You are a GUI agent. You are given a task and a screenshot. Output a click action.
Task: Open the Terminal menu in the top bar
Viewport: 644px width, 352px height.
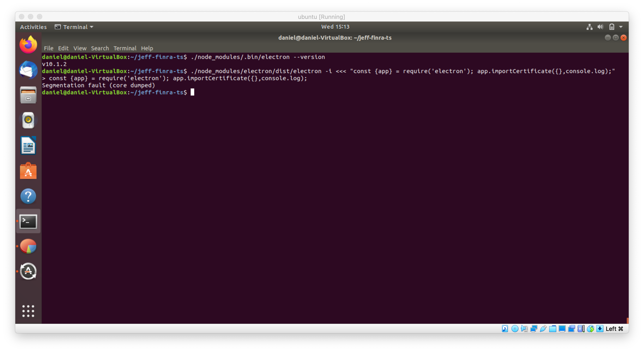pyautogui.click(x=73, y=27)
